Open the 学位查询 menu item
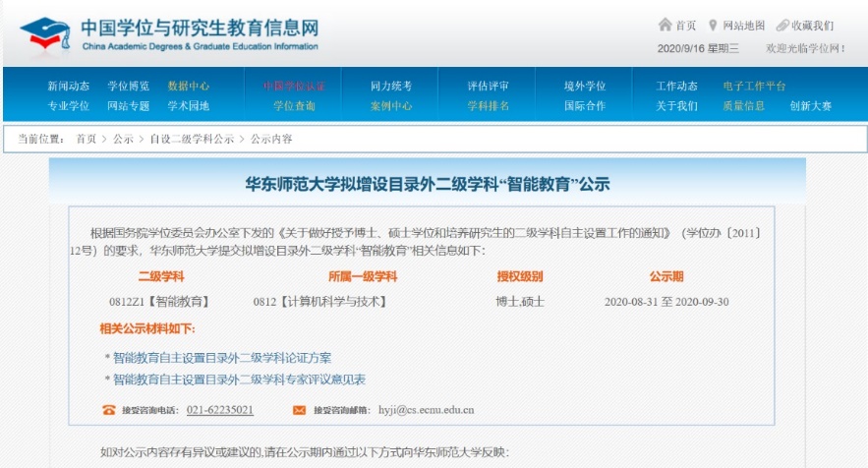The width and height of the screenshot is (868, 468). click(x=294, y=106)
